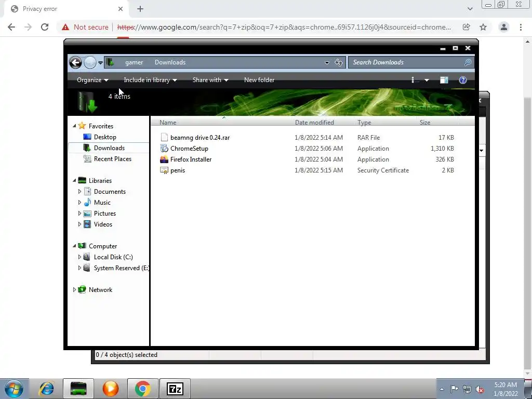The width and height of the screenshot is (532, 399).
Task: Select the gamer breadcrumb in address bar
Action: pyautogui.click(x=134, y=62)
